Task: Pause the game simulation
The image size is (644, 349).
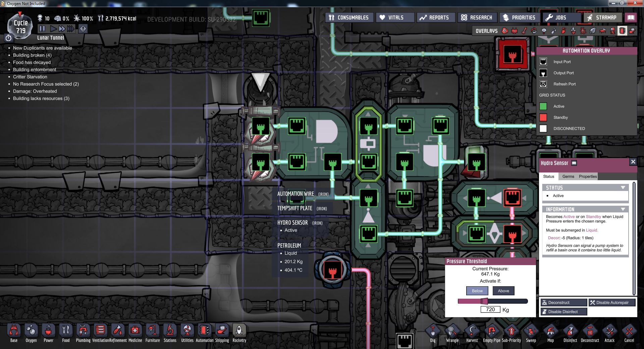Action: [x=42, y=29]
